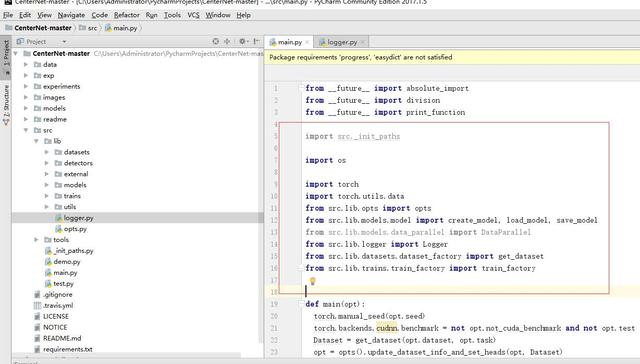This screenshot has width=640, height=364.
Task: Expand the tools folder
Action: [36, 240]
